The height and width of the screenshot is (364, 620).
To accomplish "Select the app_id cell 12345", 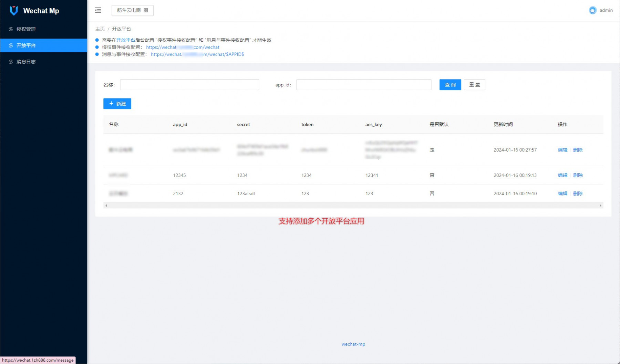I will 179,175.
